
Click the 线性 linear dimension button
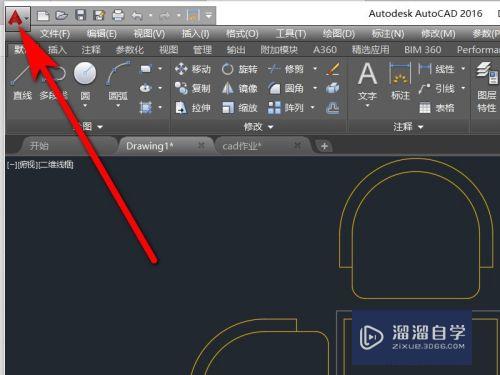click(x=436, y=69)
